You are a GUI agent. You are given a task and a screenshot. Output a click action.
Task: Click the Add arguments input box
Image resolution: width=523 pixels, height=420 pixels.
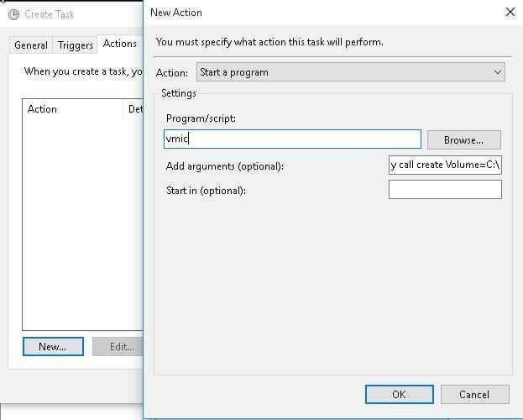(x=445, y=165)
